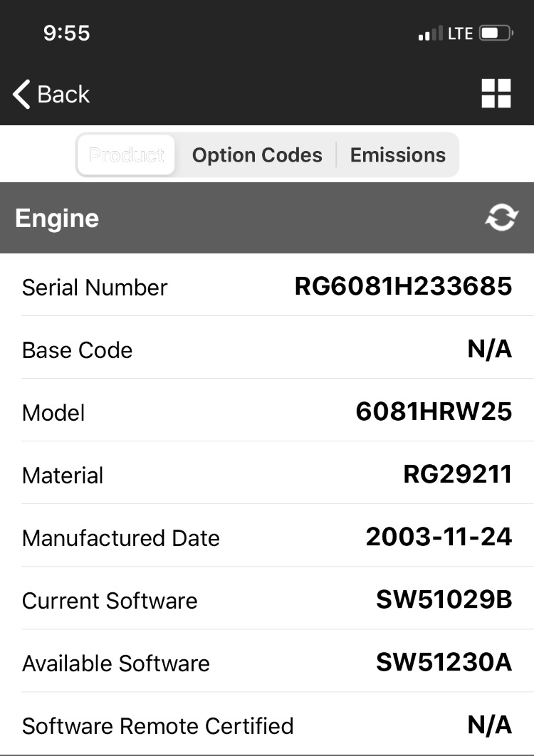Refresh the Engine data icon
534x756 pixels.
coord(501,218)
